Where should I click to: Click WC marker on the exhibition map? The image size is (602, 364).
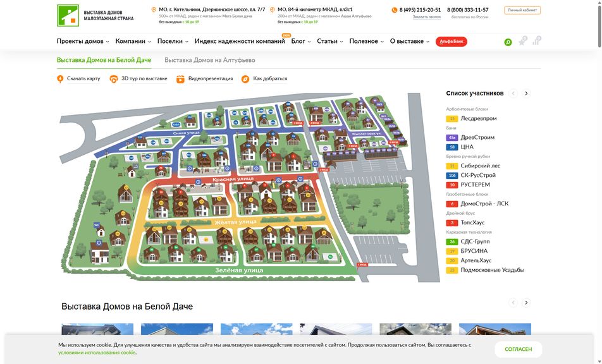[97, 225]
